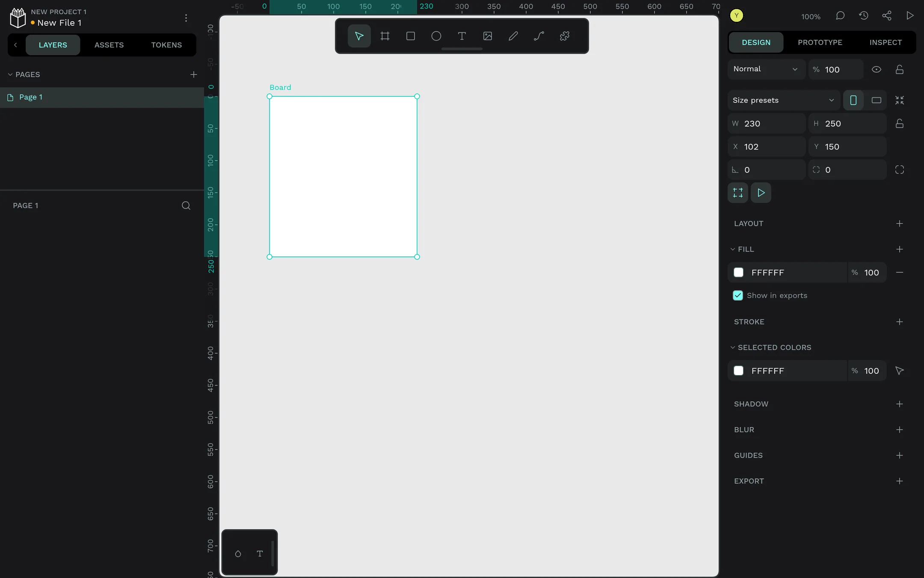Pick selected color with arrow icon
Image resolution: width=924 pixels, height=578 pixels.
pyautogui.click(x=899, y=371)
